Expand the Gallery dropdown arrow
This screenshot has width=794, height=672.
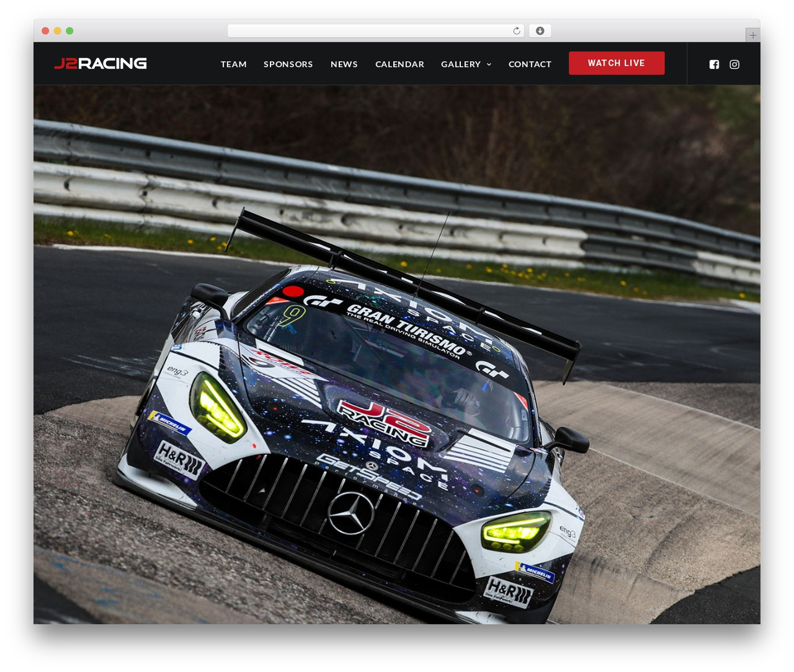(x=489, y=64)
